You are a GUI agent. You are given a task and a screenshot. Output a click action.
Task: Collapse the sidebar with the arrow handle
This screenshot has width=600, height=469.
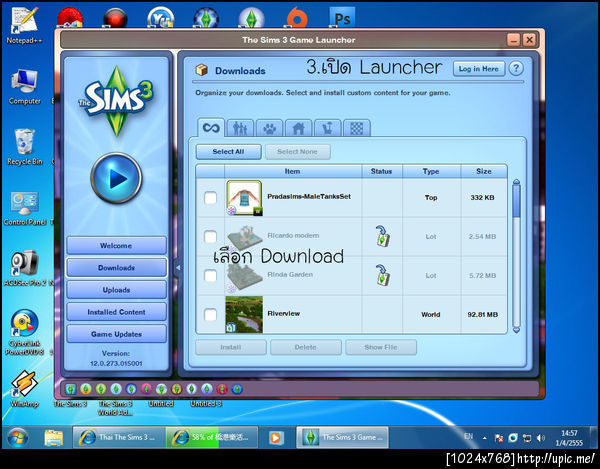178,268
